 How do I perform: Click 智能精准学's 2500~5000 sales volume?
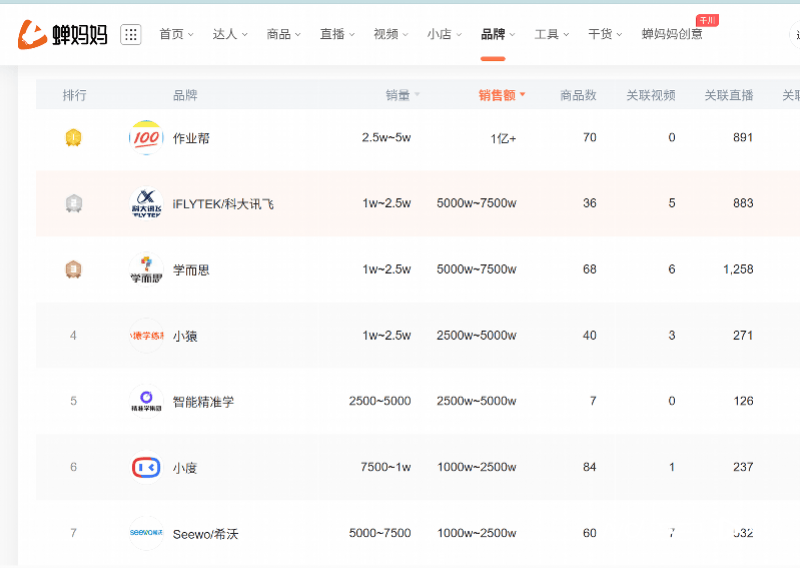(x=380, y=401)
